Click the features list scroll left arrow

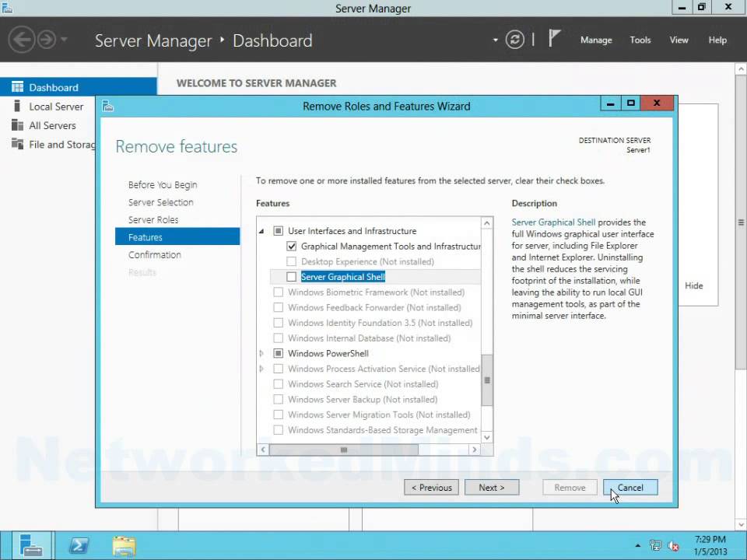(263, 450)
